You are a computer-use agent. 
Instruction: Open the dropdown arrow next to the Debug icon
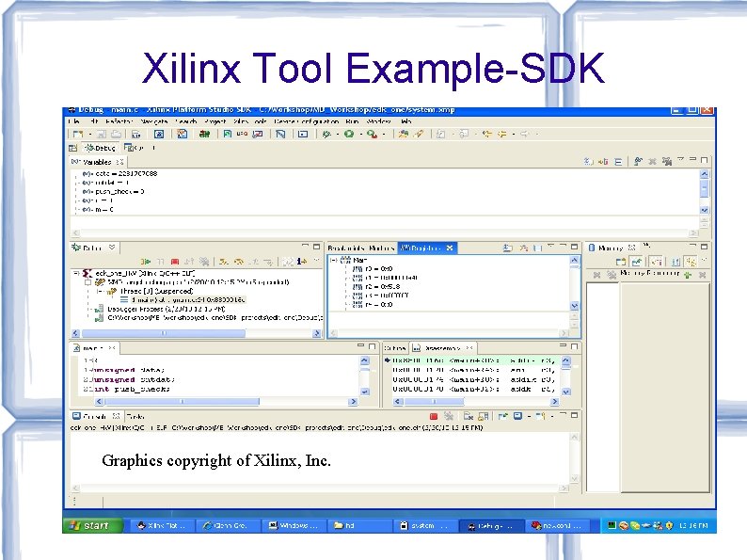(x=338, y=135)
